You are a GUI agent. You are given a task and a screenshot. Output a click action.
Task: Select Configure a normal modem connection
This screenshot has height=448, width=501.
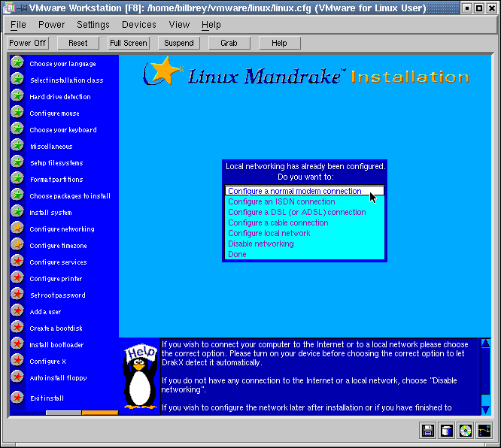[295, 191]
